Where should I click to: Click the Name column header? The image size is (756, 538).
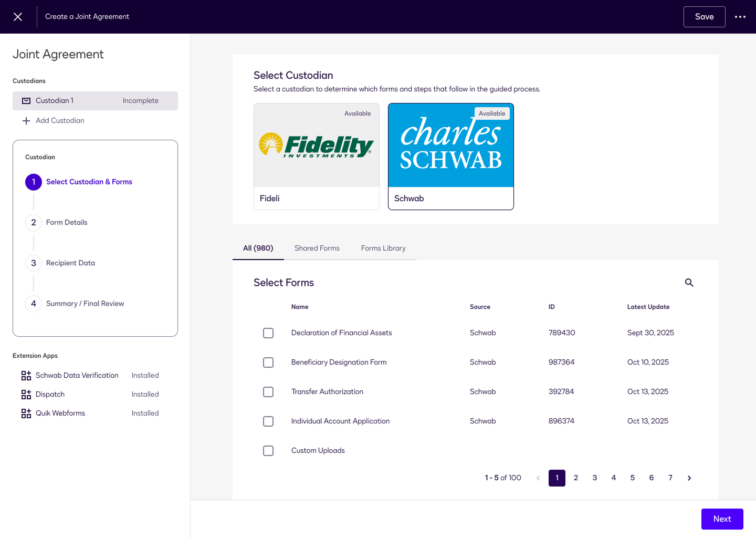(x=300, y=307)
